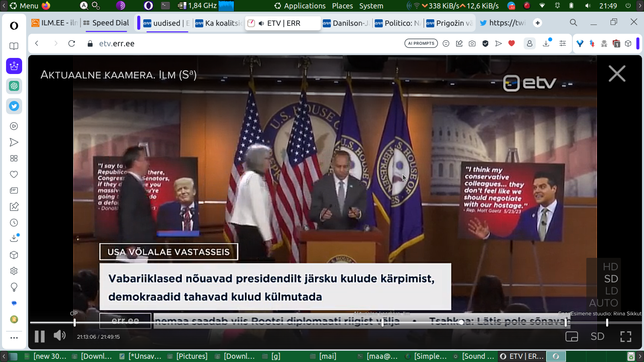Toggle picture-in-picture mode
644x362 pixels.
572,337
